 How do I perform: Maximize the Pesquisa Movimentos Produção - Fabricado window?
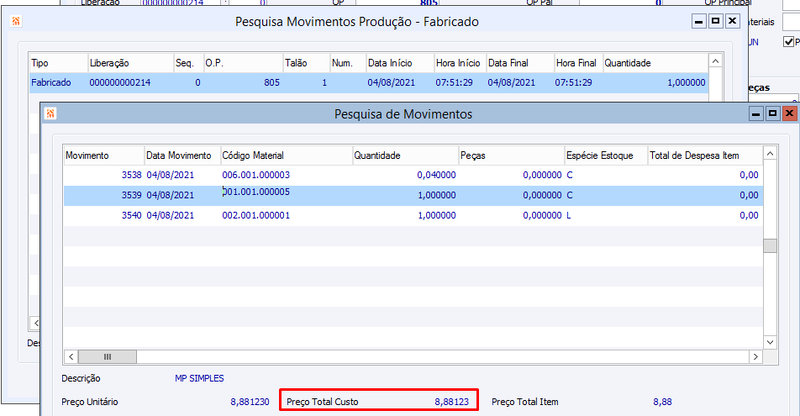point(715,21)
